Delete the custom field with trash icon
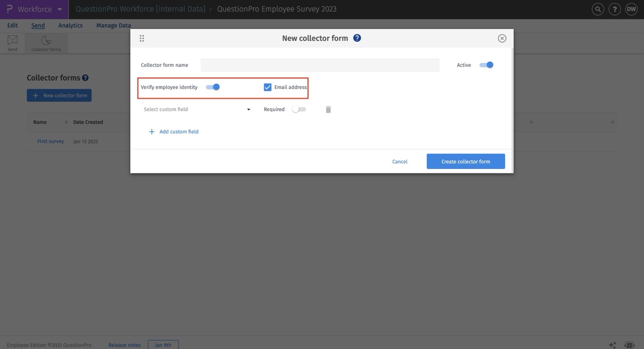This screenshot has width=644, height=349. coord(328,110)
